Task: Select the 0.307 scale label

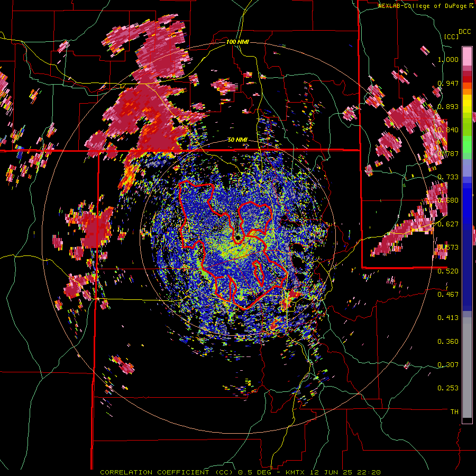Action: click(x=448, y=364)
